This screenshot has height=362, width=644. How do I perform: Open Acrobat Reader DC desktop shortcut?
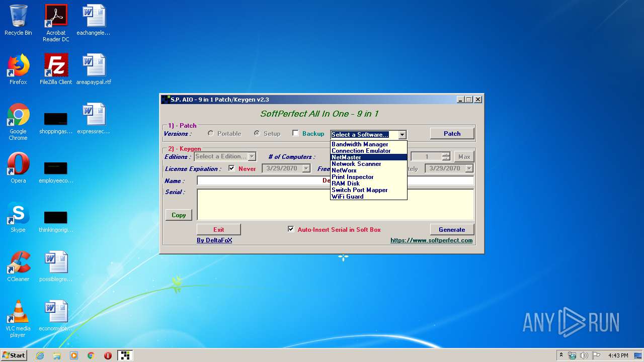pos(56,23)
